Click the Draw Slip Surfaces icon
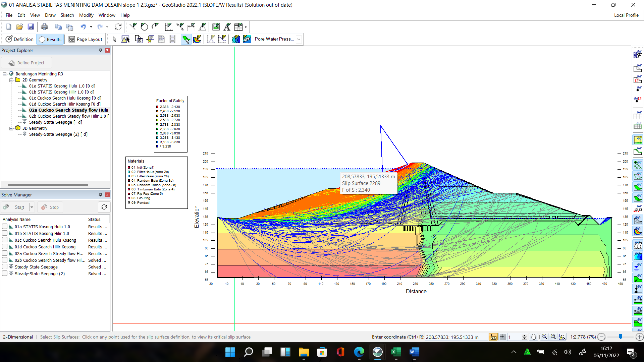The width and height of the screenshot is (644, 362). coord(186,39)
